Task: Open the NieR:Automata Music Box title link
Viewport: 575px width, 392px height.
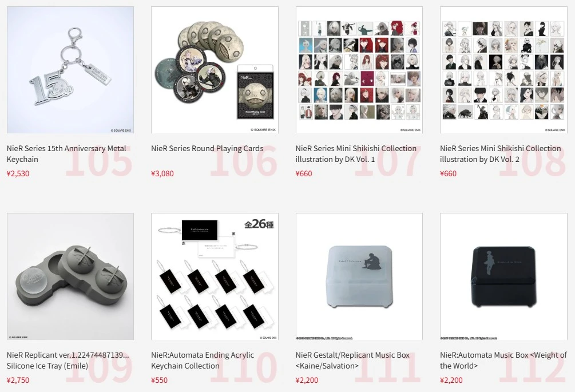Action: [x=503, y=361]
